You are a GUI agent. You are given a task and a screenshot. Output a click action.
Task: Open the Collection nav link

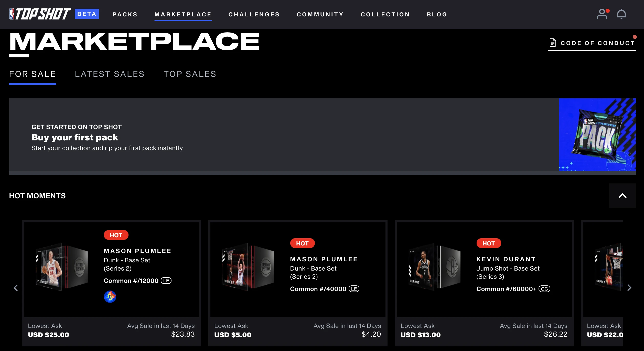tap(385, 14)
